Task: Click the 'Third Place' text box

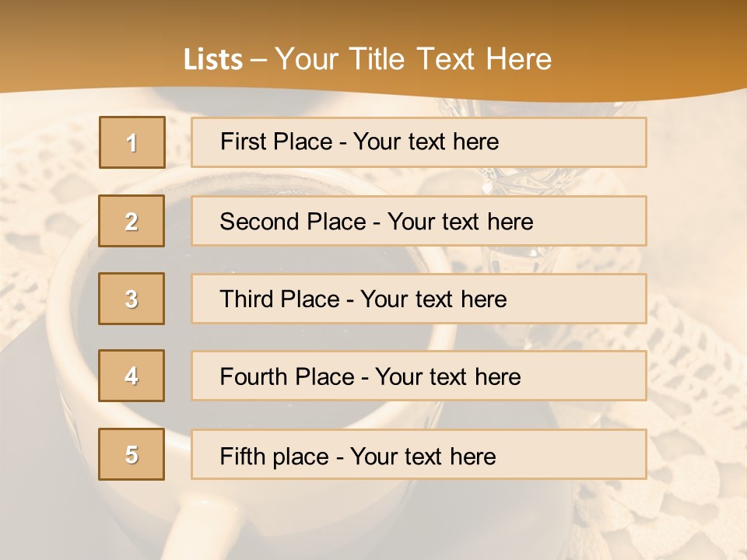Action: pos(419,299)
